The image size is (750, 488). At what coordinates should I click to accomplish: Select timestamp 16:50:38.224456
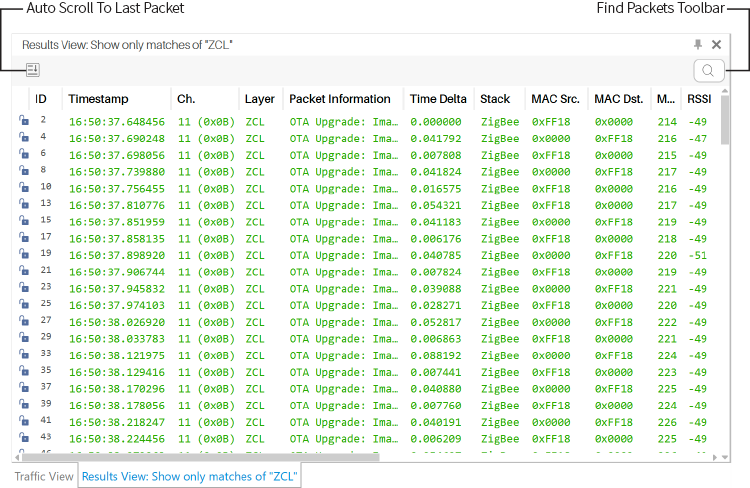(x=117, y=439)
